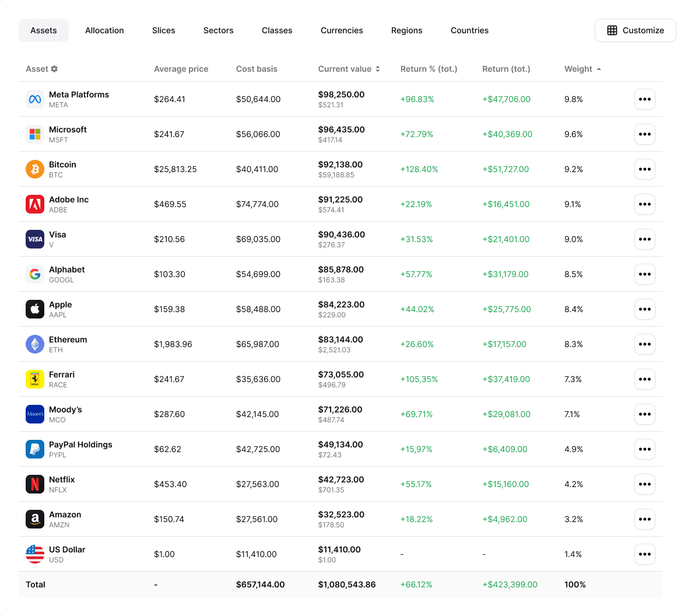Switch to the Slices tab

[x=164, y=30]
